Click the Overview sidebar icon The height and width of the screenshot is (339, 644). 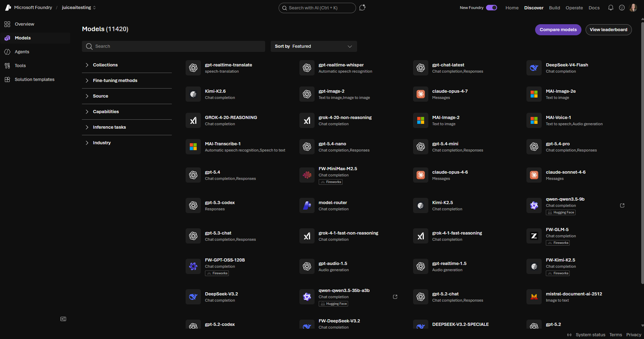[7, 24]
